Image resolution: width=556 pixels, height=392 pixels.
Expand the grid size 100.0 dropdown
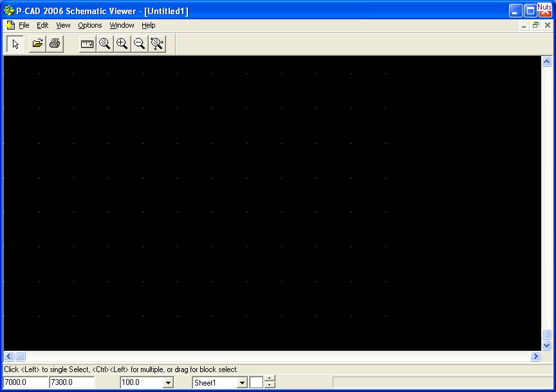168,383
